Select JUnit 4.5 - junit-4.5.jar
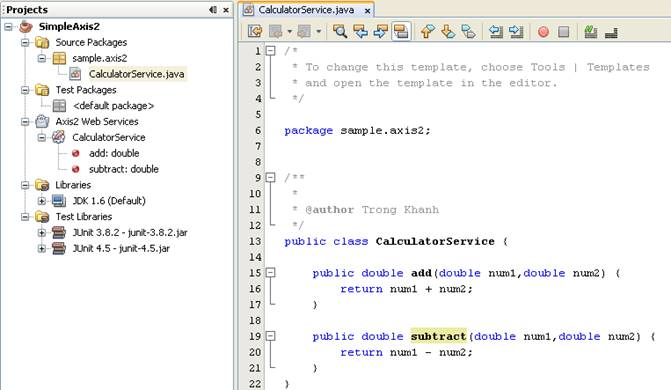Viewport: 671px width, 390px height. click(x=121, y=248)
